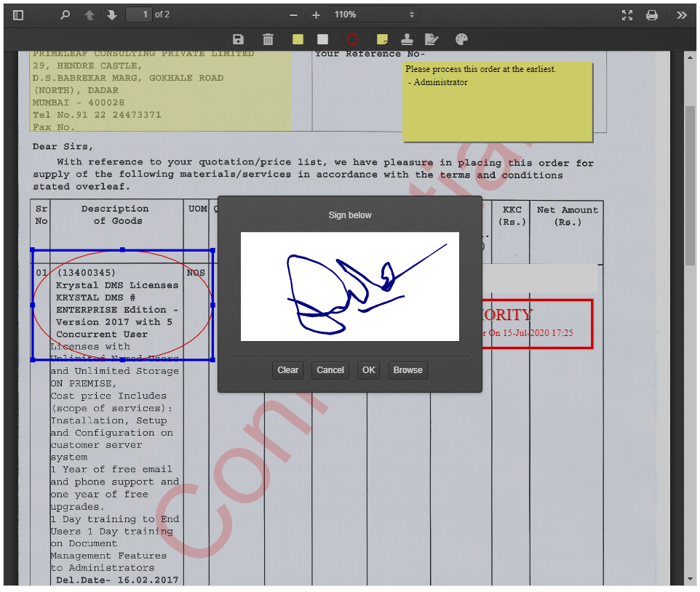This screenshot has height=592, width=700.
Task: Select the red priority stamp annotation
Action: tap(538, 324)
